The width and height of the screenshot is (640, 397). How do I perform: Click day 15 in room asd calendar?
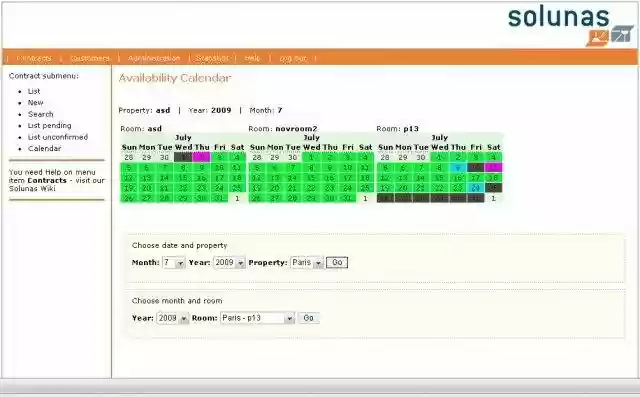183,177
